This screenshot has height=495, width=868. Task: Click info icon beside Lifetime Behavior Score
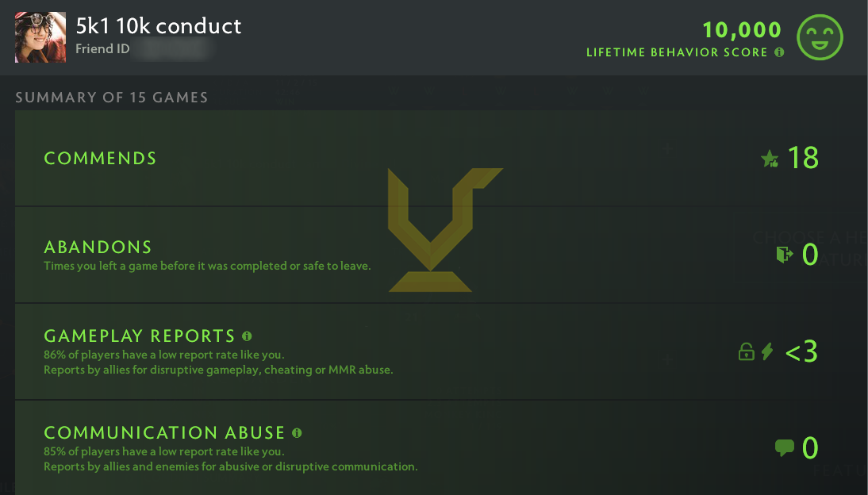coord(779,52)
